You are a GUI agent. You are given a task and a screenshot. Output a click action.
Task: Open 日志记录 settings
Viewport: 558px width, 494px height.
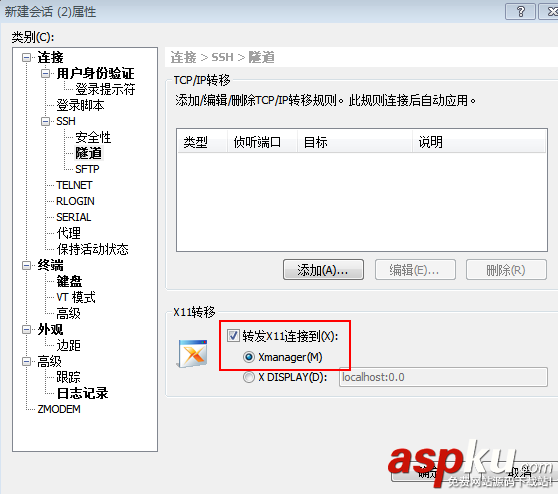click(x=82, y=393)
